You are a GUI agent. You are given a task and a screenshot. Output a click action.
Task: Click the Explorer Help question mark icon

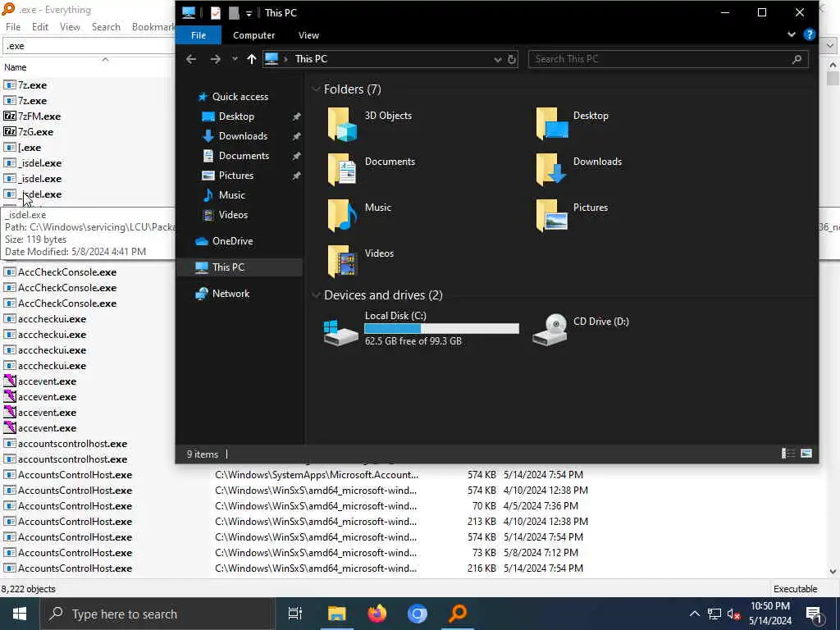click(810, 34)
